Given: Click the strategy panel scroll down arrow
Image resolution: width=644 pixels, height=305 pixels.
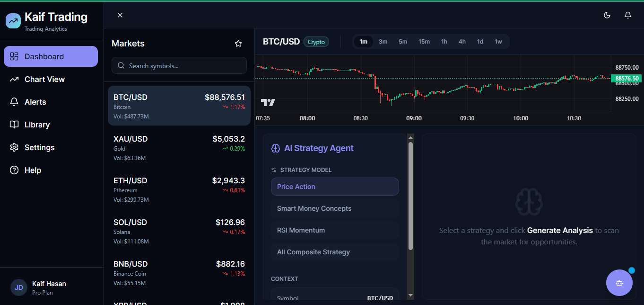Looking at the screenshot, I should [x=410, y=296].
